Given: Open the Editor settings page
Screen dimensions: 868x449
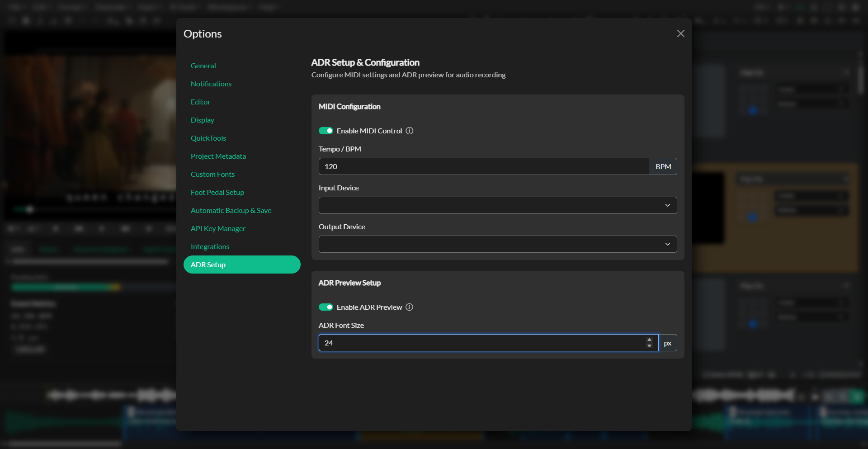Looking at the screenshot, I should pyautogui.click(x=200, y=102).
